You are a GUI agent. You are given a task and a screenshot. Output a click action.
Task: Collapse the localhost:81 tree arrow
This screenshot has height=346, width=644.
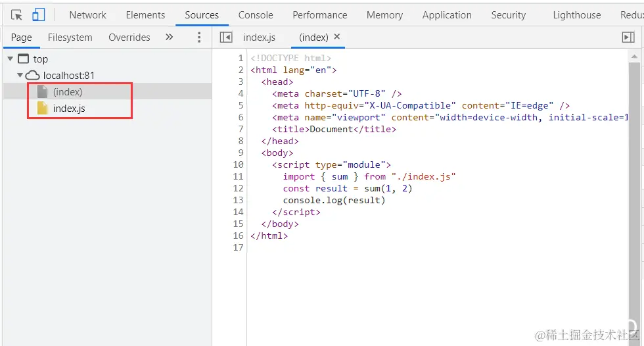pos(20,75)
